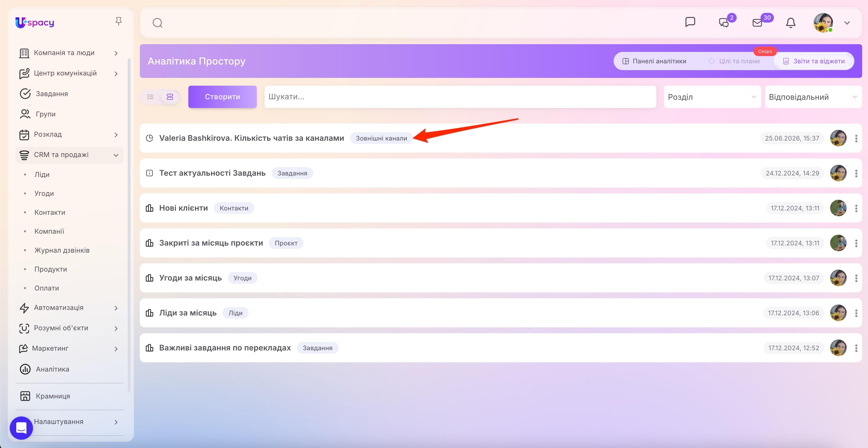Click the bar chart icon of Нові клієнти
This screenshot has height=448, width=868.
[x=149, y=208]
